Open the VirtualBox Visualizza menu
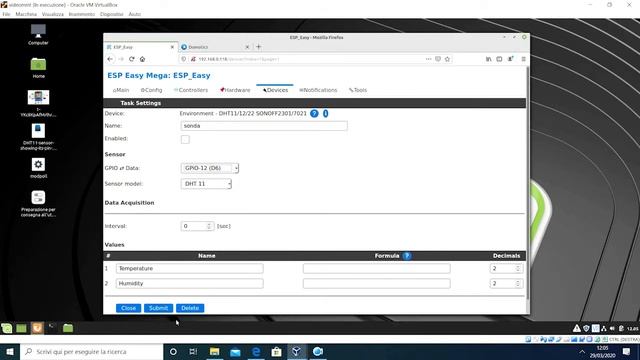This screenshot has width=640, height=360. 53,14
